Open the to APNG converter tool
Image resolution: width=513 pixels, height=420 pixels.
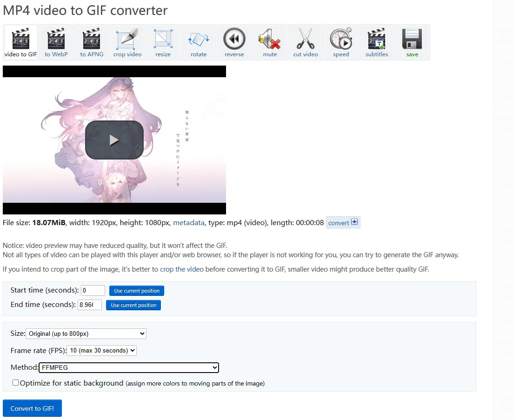[92, 42]
